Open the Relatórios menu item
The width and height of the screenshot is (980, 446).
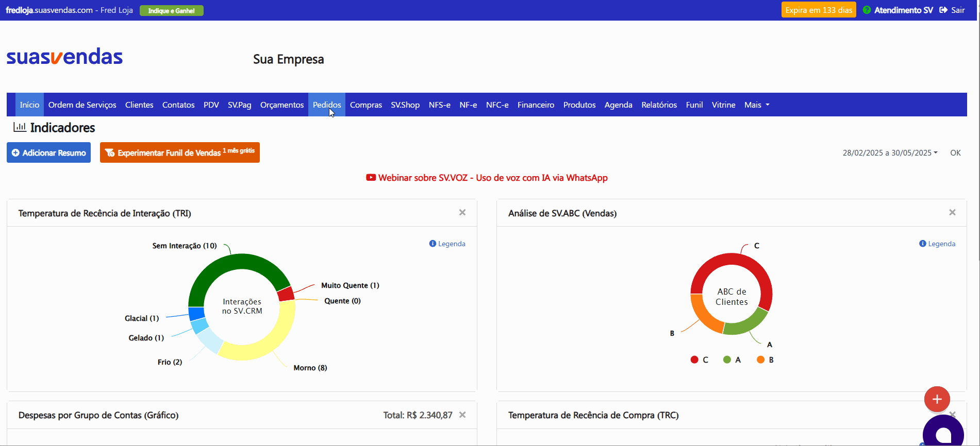click(659, 105)
